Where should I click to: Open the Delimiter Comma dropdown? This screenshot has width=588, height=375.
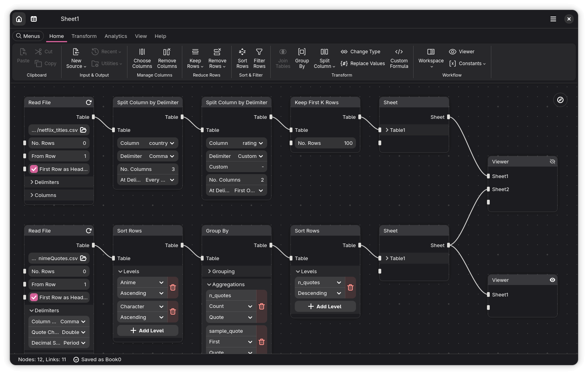pyautogui.click(x=148, y=156)
